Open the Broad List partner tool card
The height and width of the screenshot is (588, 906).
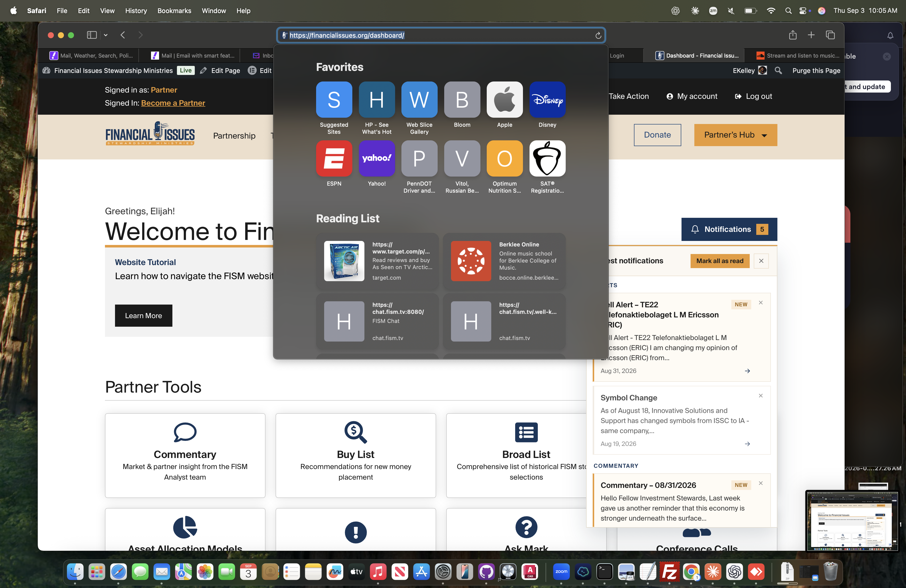[516, 455]
